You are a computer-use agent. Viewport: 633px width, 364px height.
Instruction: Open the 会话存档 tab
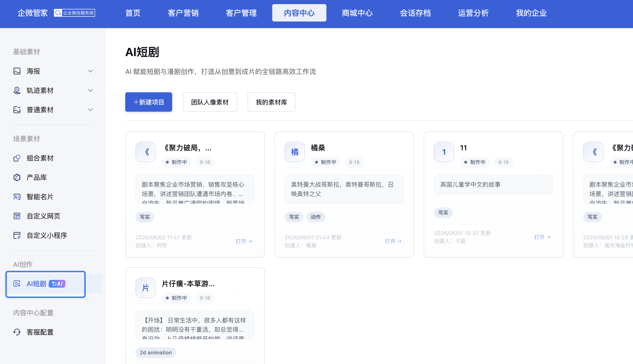pyautogui.click(x=415, y=13)
